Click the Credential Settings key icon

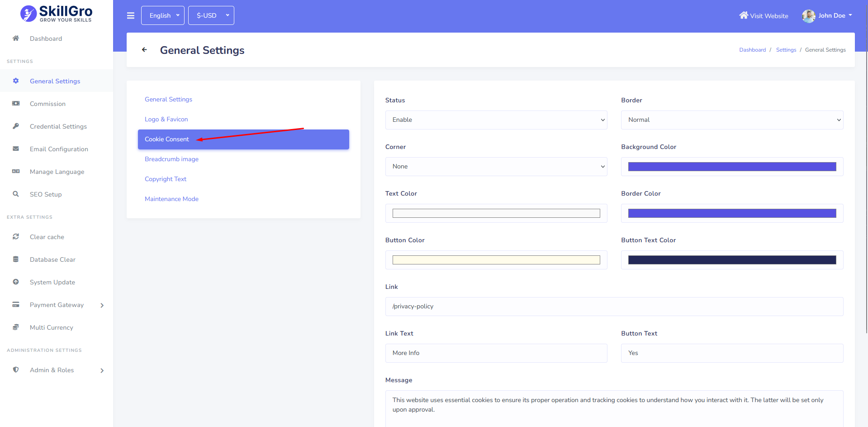click(x=16, y=126)
